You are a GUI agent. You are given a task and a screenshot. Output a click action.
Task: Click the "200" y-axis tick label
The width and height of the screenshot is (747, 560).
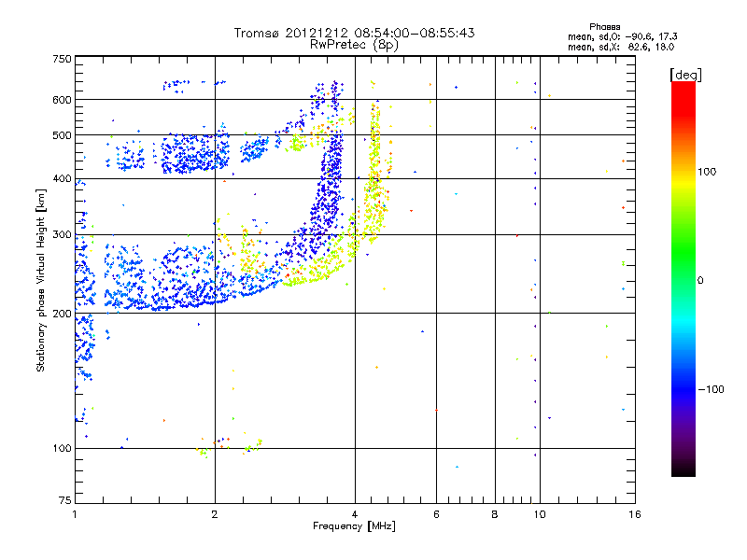tap(62, 314)
